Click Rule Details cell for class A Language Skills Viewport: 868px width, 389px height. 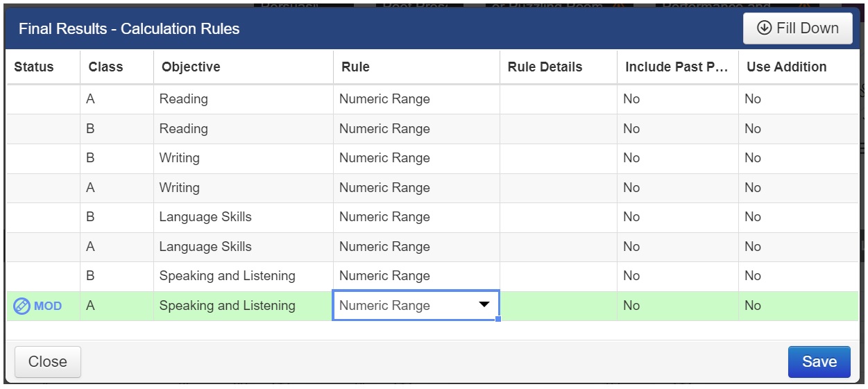[x=558, y=247]
